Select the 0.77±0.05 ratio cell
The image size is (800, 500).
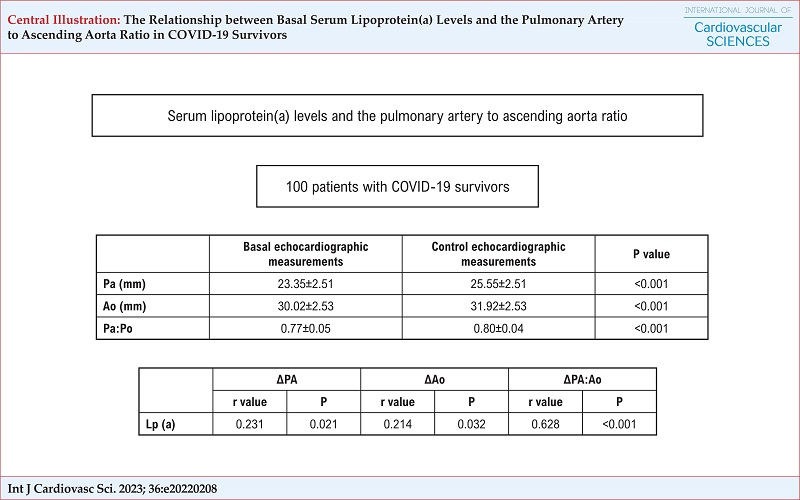click(304, 329)
